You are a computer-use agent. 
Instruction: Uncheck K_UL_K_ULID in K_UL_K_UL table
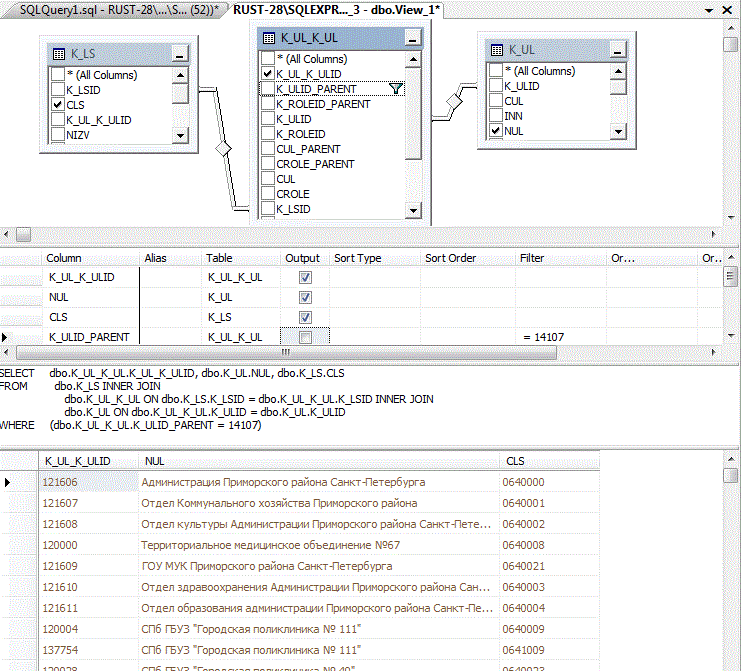(268, 74)
